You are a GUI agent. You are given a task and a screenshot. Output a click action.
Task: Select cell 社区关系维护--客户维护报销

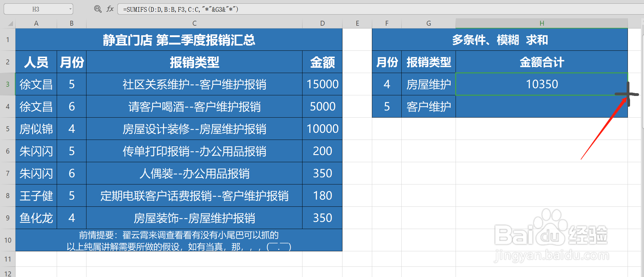(x=194, y=84)
